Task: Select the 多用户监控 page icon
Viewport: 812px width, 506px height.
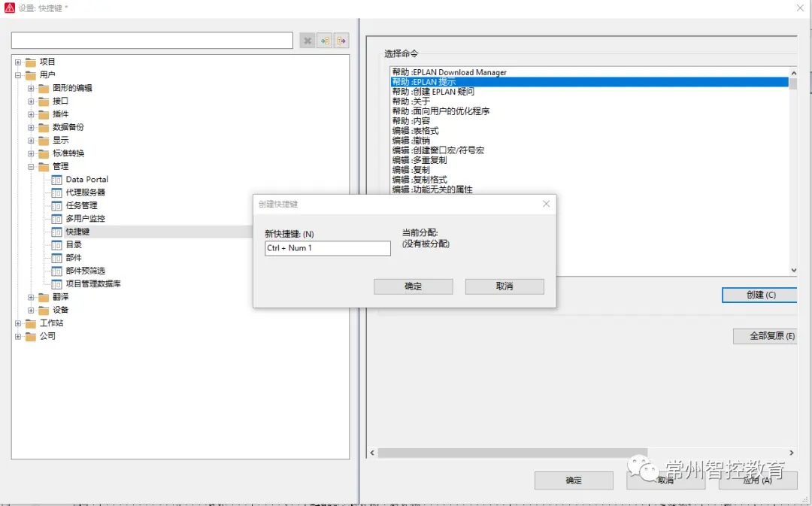Action: (56, 219)
